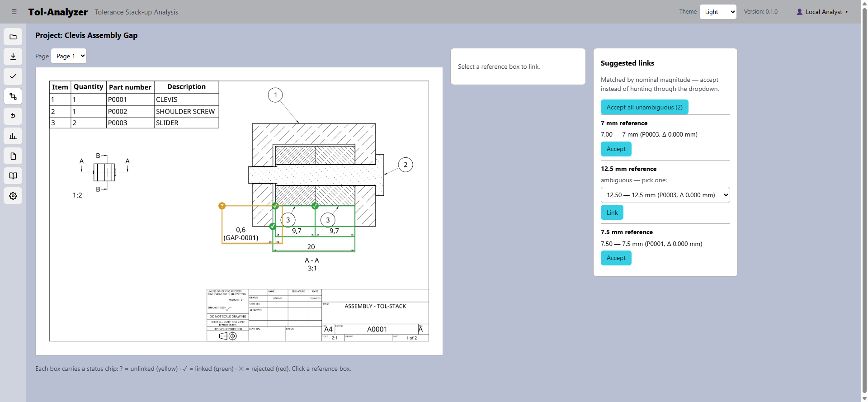Image resolution: width=868 pixels, height=402 pixels.
Task: Click the A - A section label
Action: [312, 260]
